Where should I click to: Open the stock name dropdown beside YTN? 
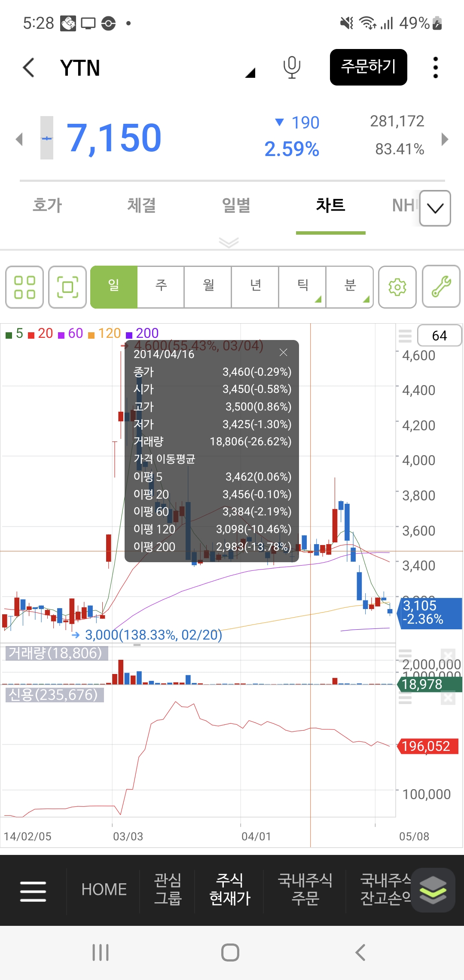point(250,73)
